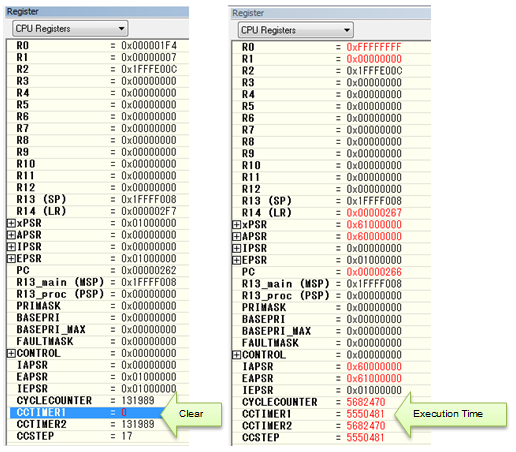Expand CONTROL in right Register panel
The image size is (516, 452).
coord(236,355)
